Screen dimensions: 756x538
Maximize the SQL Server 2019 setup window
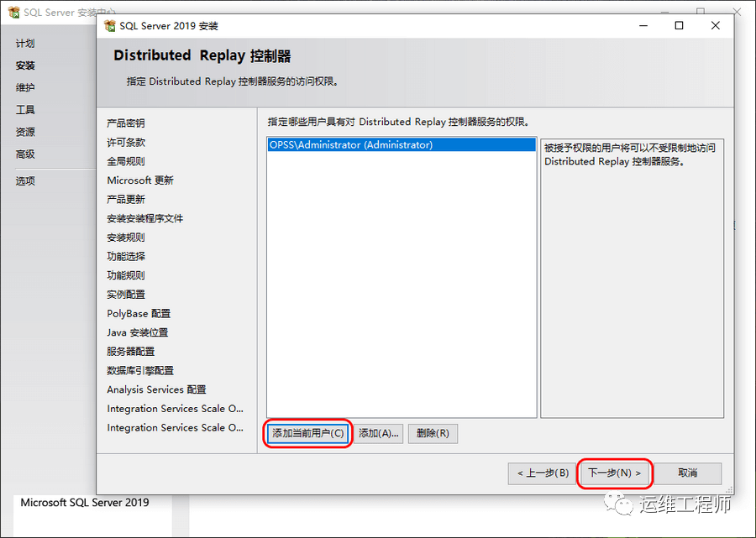coord(679,25)
